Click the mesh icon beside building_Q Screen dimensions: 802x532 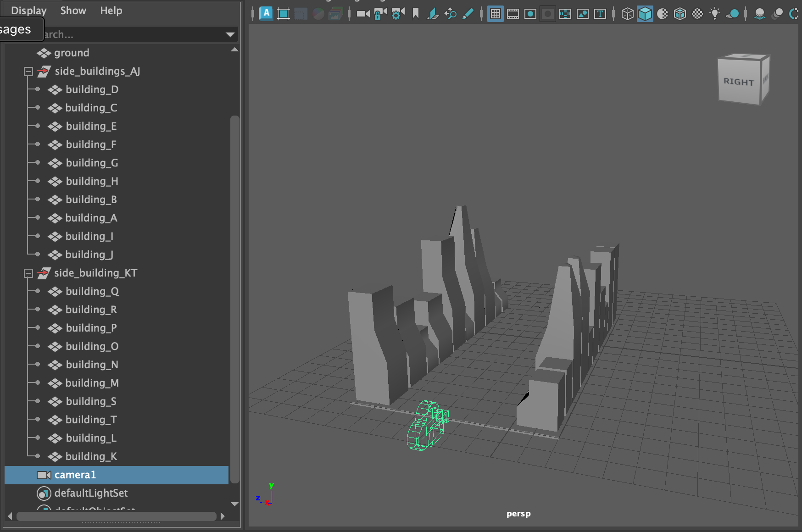[55, 292]
